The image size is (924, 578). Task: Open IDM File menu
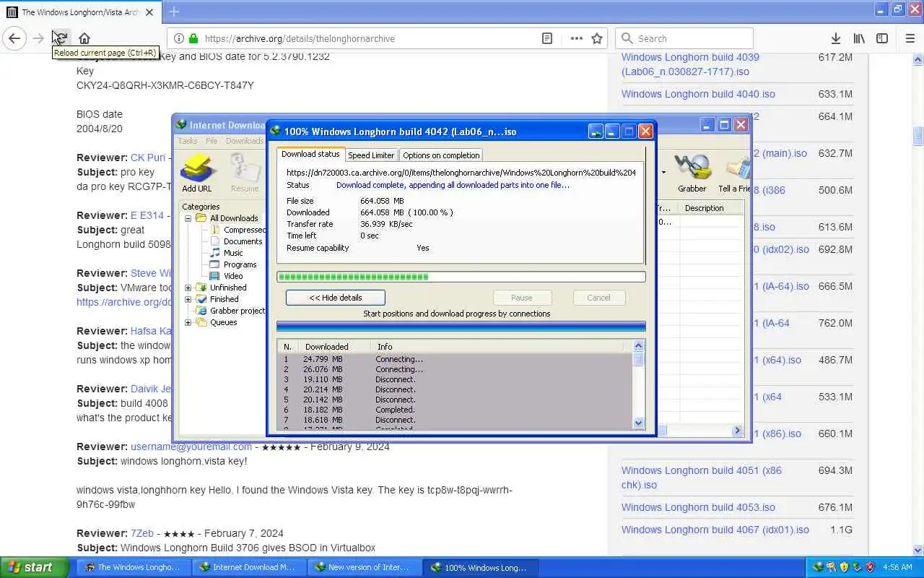212,141
